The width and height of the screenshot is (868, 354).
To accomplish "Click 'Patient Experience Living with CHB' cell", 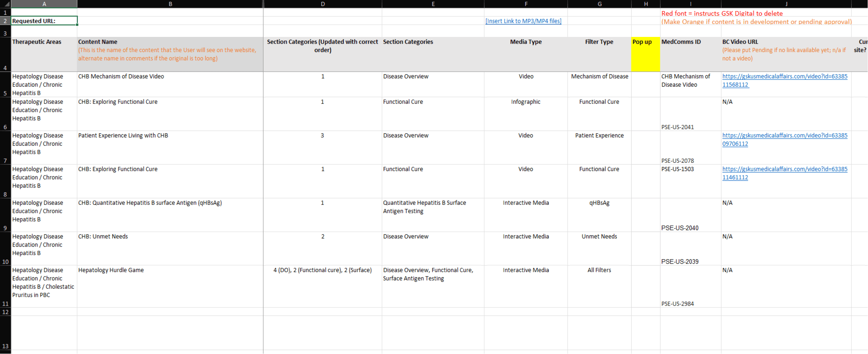I will (170, 148).
